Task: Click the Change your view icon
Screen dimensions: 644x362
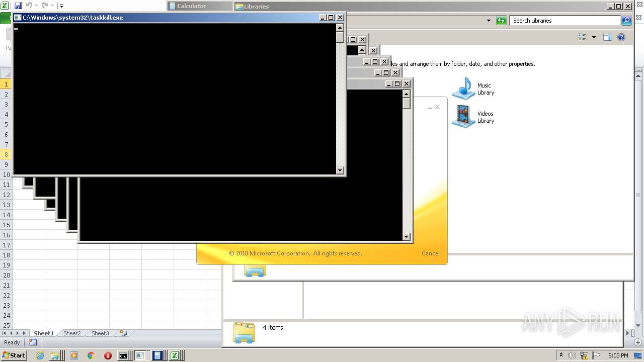Action: pos(582,37)
